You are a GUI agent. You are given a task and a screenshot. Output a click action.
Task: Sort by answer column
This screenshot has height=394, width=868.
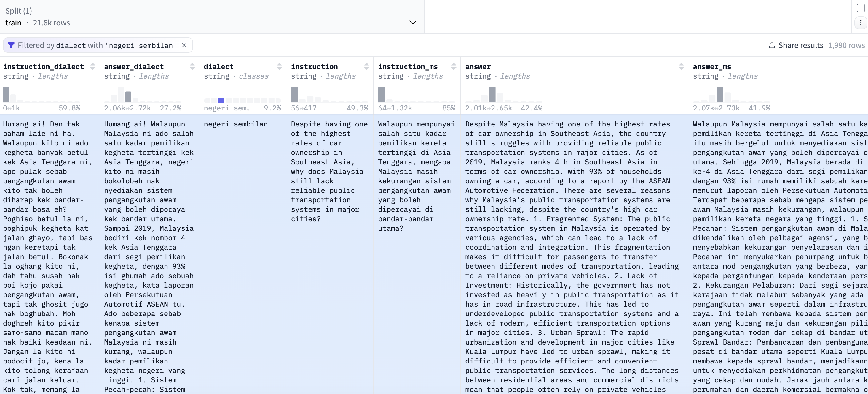coord(681,66)
